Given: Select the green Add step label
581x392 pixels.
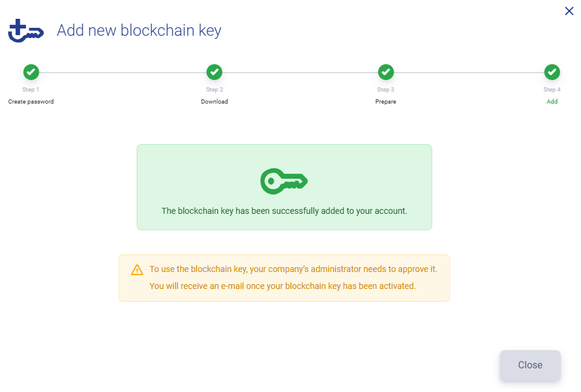Looking at the screenshot, I should (552, 101).
